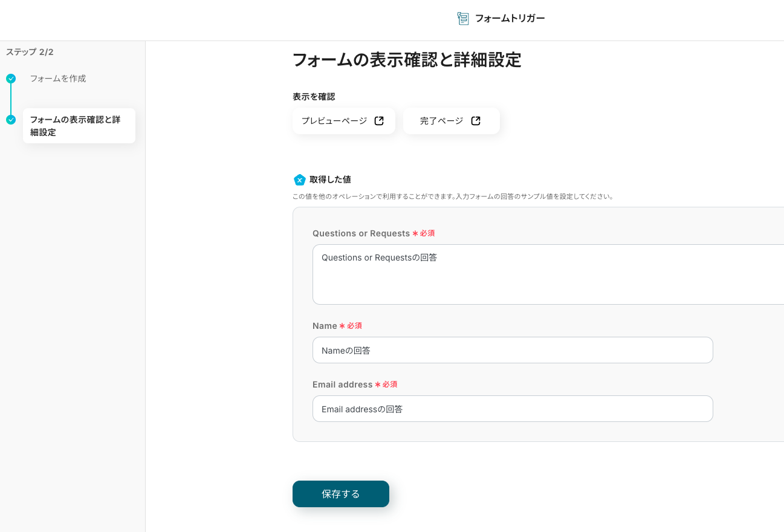This screenshot has height=532, width=784.
Task: Click the external link icon on 完了ページ
Action: (476, 121)
